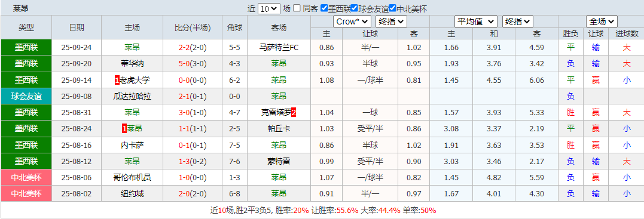The image size is (644, 219).
Task: Open the 老虎大学 team link
Action: [x=135, y=80]
